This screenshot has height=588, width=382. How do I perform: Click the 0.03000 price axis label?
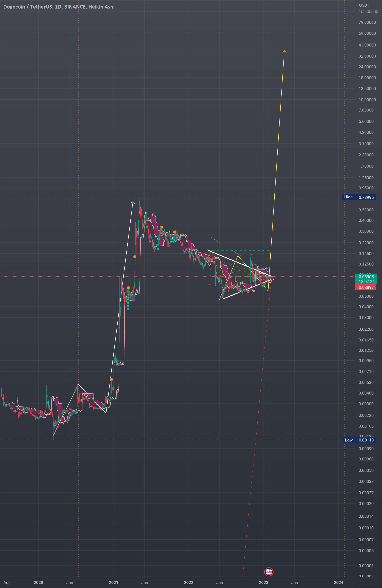(366, 318)
